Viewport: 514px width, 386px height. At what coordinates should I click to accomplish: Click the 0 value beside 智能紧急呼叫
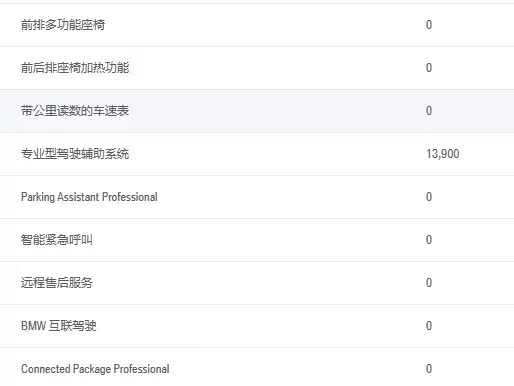[x=429, y=240]
